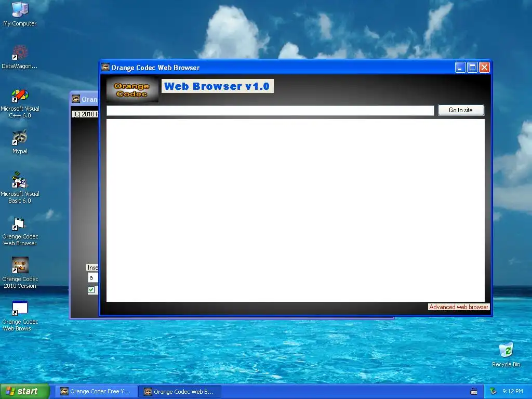The height and width of the screenshot is (399, 532).
Task: Open the Start menu
Action: [x=25, y=391]
